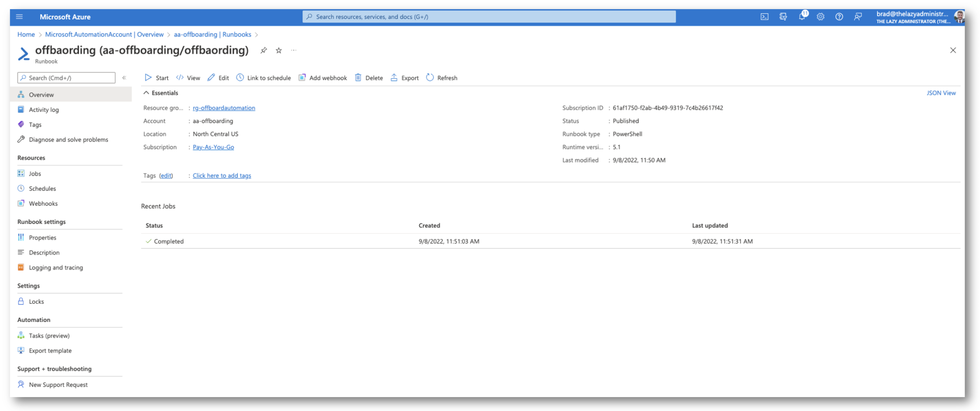This screenshot has width=980, height=411.
Task: Open the notifications bell
Action: [802, 16]
